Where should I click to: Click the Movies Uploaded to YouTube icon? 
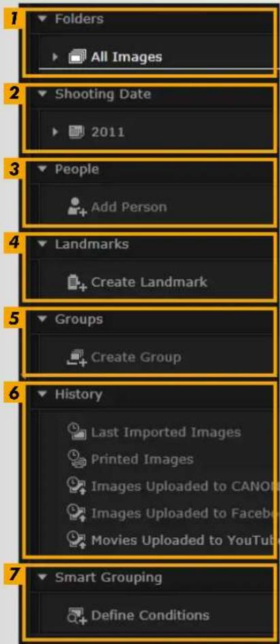(x=77, y=540)
